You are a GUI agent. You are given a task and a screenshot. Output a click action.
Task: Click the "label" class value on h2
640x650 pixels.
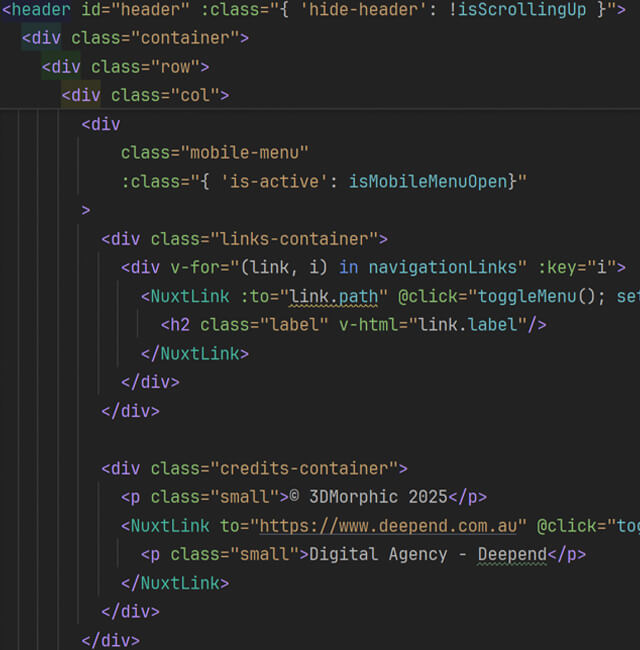tap(294, 325)
